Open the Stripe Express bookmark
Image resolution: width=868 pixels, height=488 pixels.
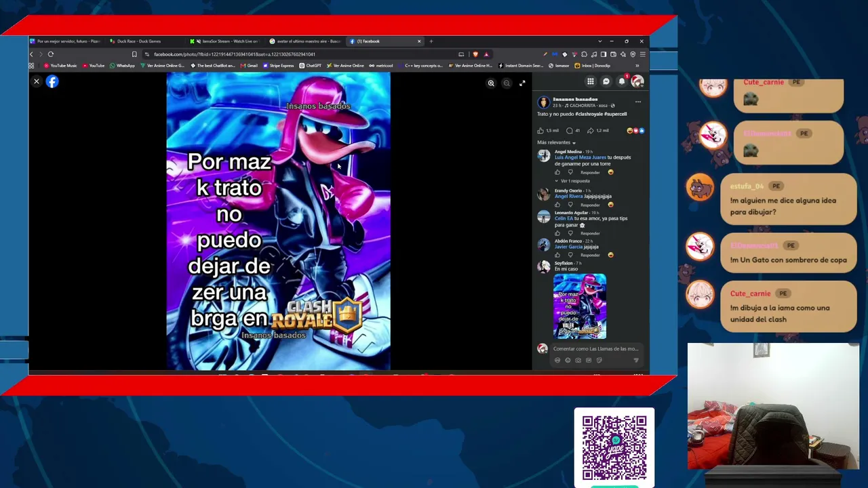(x=279, y=66)
